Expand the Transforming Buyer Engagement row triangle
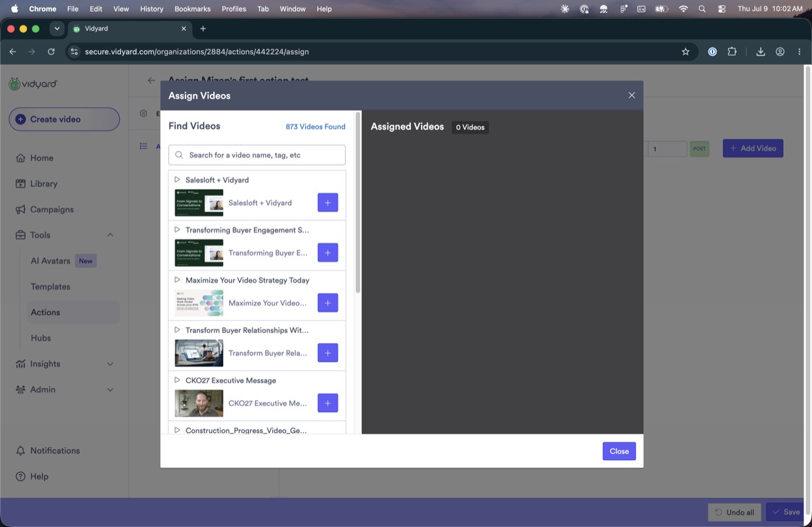This screenshot has width=812, height=527. tap(177, 230)
